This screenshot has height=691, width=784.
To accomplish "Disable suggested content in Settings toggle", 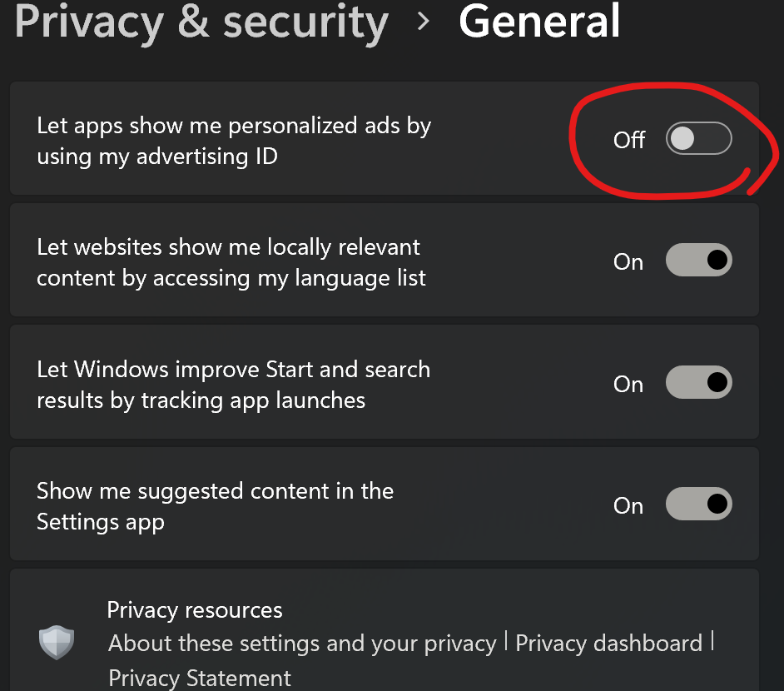I will tap(698, 505).
